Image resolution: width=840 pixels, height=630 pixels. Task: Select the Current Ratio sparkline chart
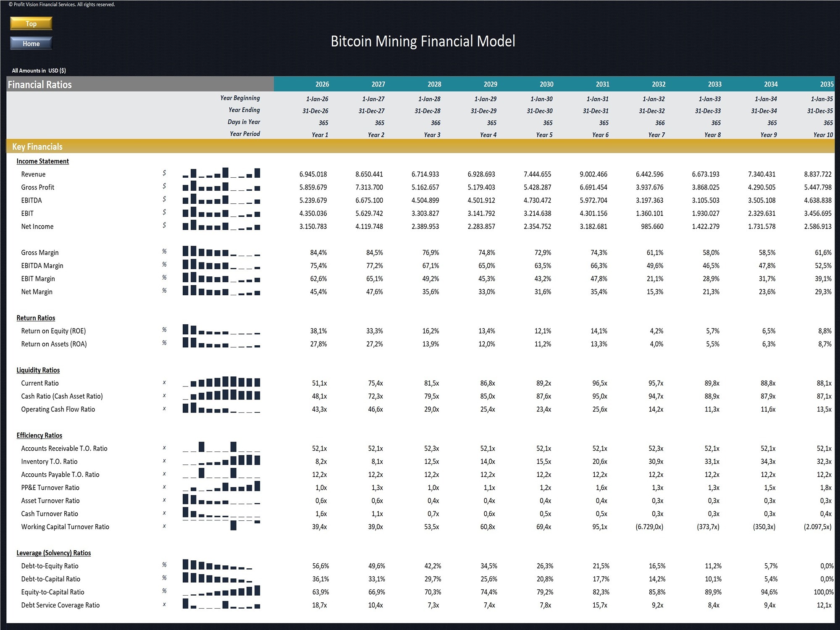click(221, 383)
